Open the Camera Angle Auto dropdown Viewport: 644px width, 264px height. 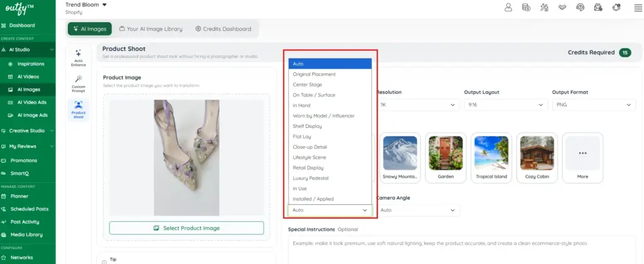pyautogui.click(x=418, y=210)
